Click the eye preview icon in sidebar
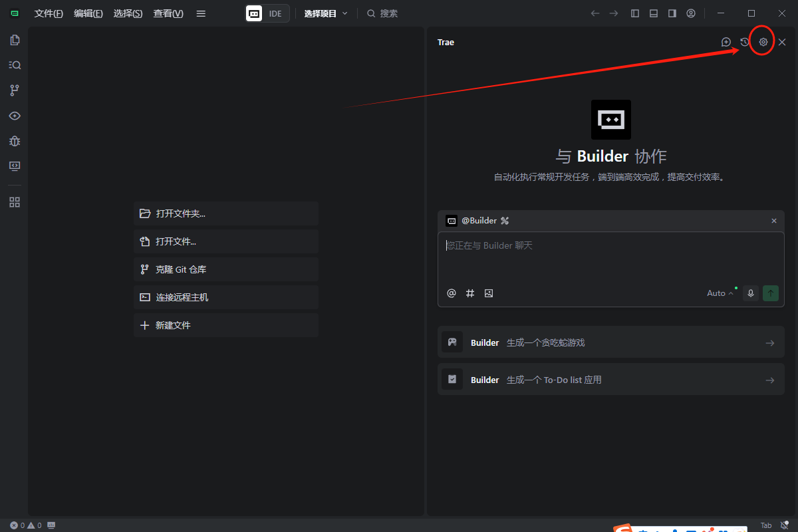798x532 pixels. [15, 116]
